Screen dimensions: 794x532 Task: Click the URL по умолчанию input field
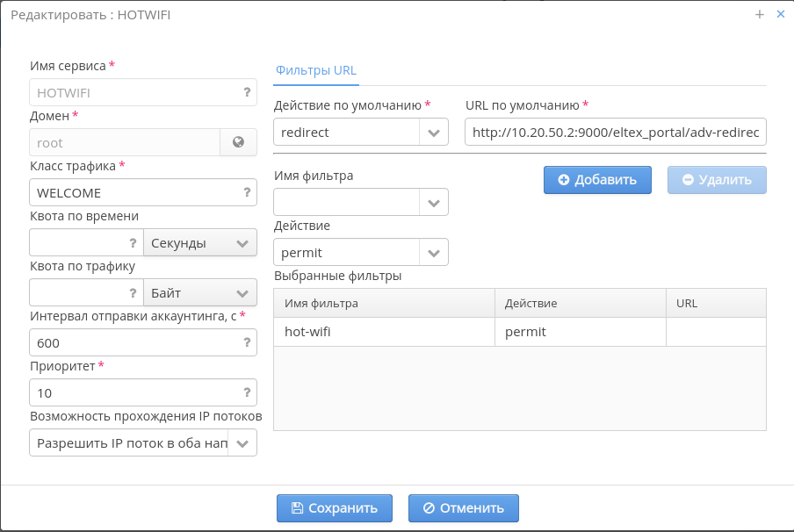[x=616, y=133]
